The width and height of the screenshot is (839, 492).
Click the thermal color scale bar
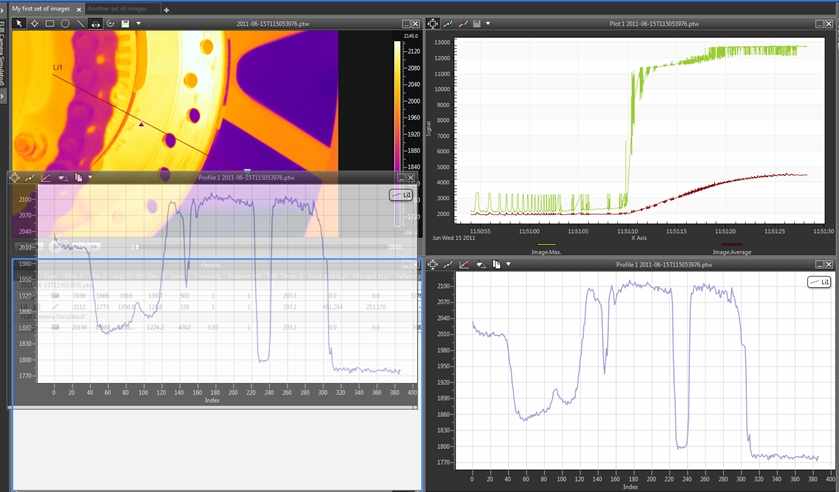399,100
